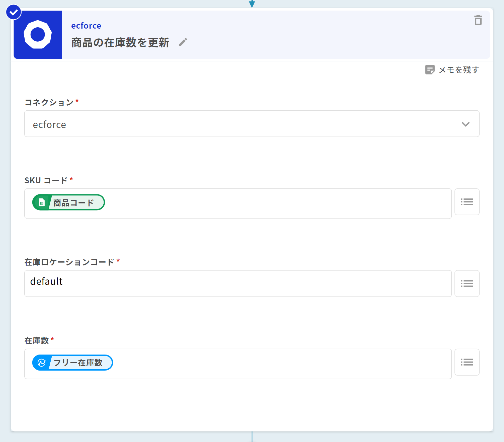Click the 商品の在庫数を更新 step title
Image resolution: width=504 pixels, height=442 pixels.
pos(120,42)
